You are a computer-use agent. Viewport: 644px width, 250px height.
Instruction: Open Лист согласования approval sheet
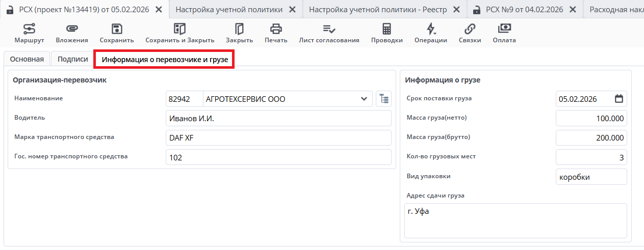tap(329, 29)
